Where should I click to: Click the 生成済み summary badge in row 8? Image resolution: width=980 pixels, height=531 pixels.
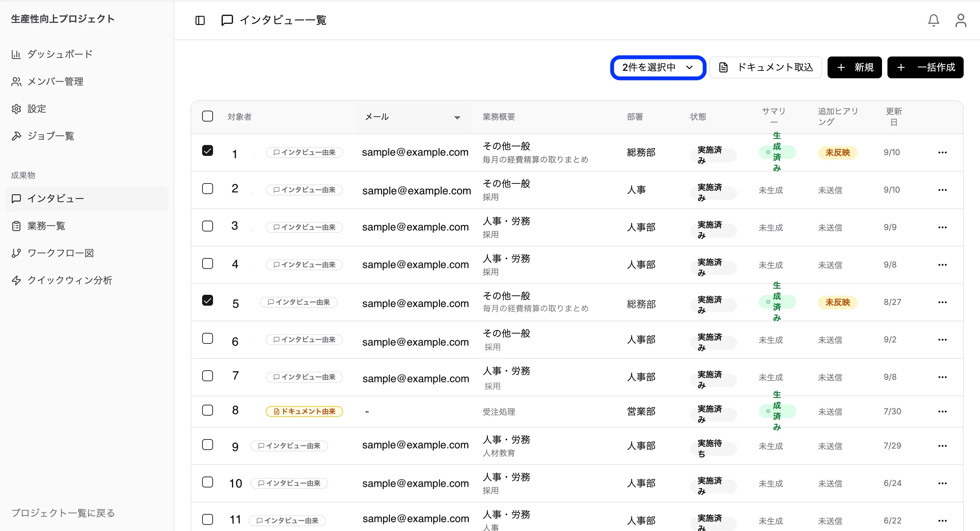(777, 411)
